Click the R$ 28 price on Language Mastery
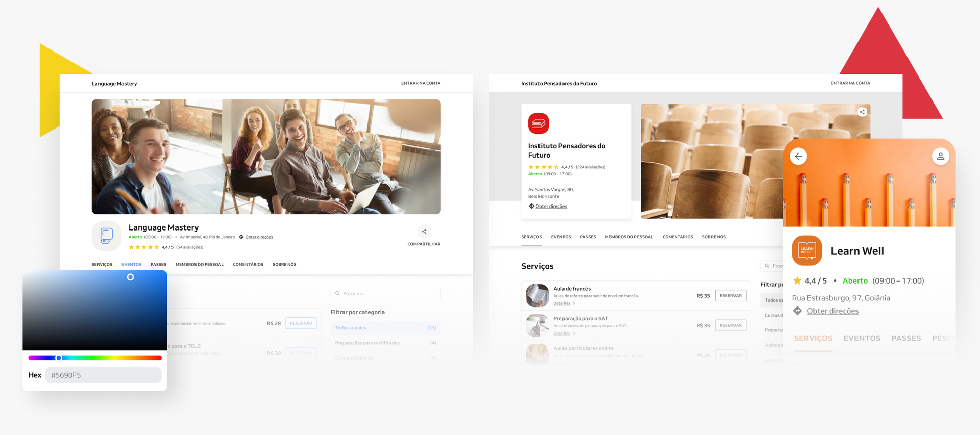This screenshot has width=980, height=435. (274, 324)
